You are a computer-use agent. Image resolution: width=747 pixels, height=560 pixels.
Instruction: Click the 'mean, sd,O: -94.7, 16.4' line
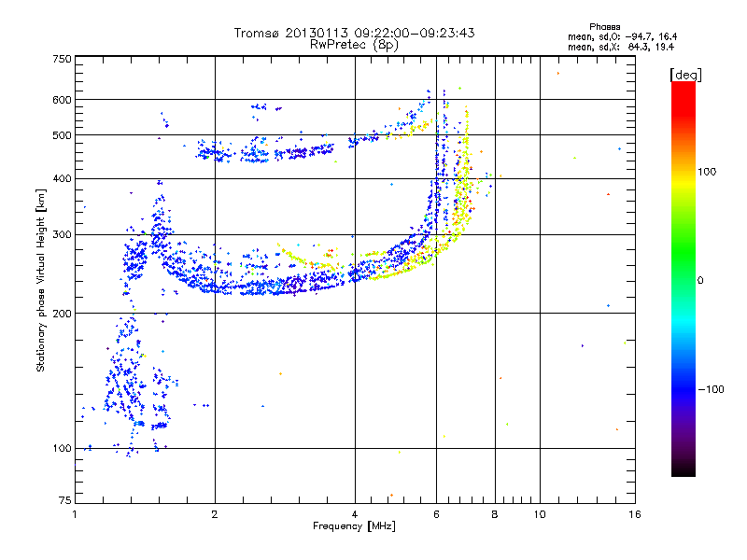tap(622, 36)
